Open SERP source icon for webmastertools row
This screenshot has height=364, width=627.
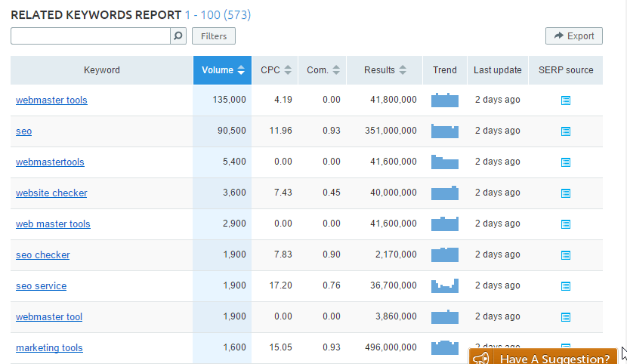coord(565,162)
